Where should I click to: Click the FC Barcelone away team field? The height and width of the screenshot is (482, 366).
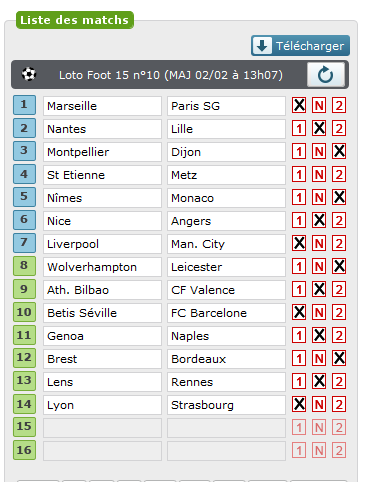tap(226, 313)
